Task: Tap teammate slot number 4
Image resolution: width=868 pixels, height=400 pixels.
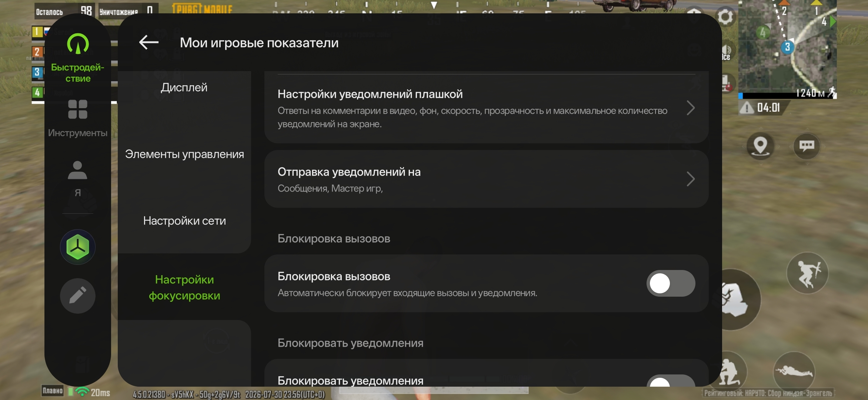Action: click(x=37, y=92)
